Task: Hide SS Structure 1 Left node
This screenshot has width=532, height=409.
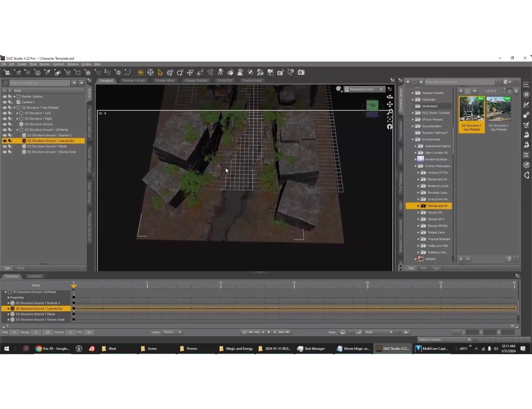Action: click(x=5, y=113)
